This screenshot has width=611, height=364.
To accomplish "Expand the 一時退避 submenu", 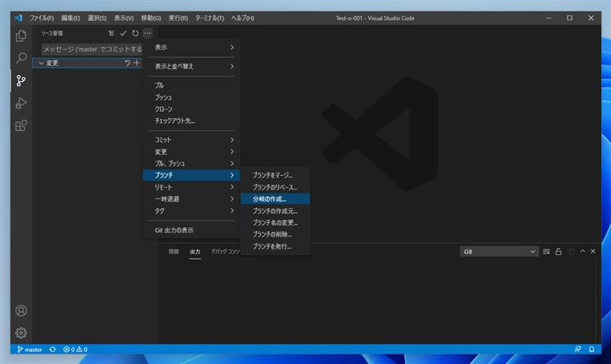I will [x=191, y=199].
